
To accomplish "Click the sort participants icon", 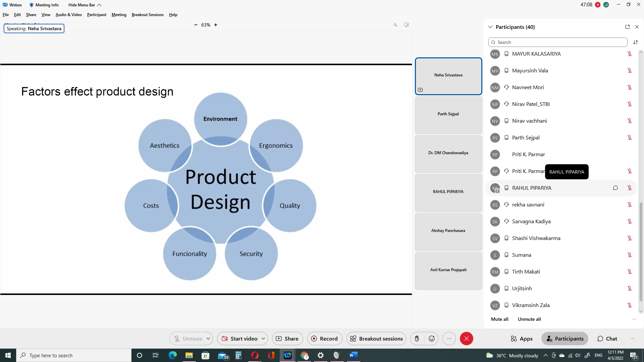I will (x=635, y=42).
